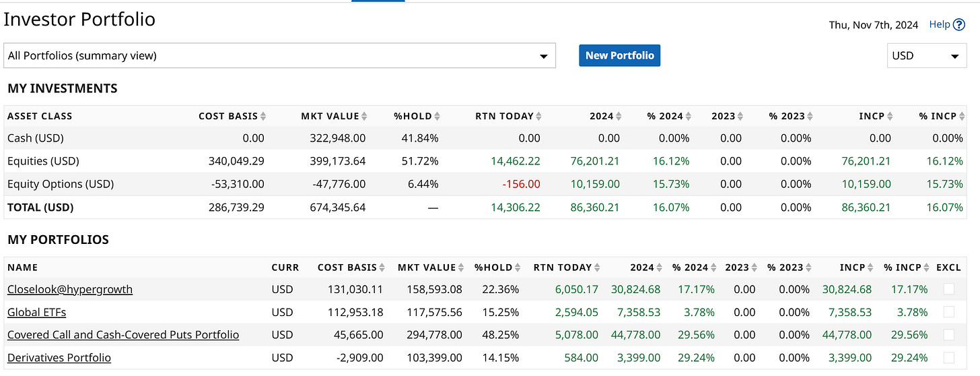Viewport: 980px width, 376px height.
Task: Tick EXCL for Derivatives Portfolio
Action: click(x=949, y=358)
